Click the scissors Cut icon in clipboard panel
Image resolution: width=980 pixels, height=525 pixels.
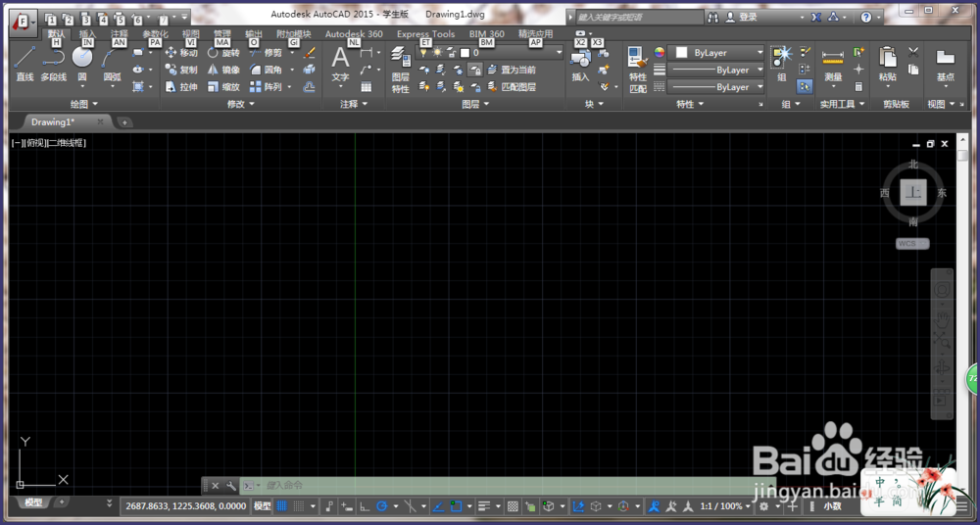[913, 53]
